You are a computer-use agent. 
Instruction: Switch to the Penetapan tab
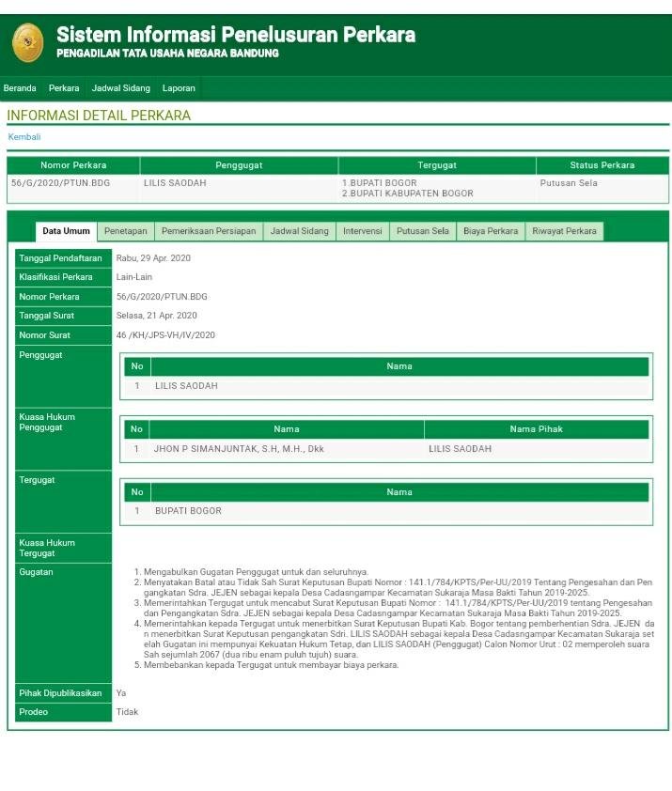point(125,231)
